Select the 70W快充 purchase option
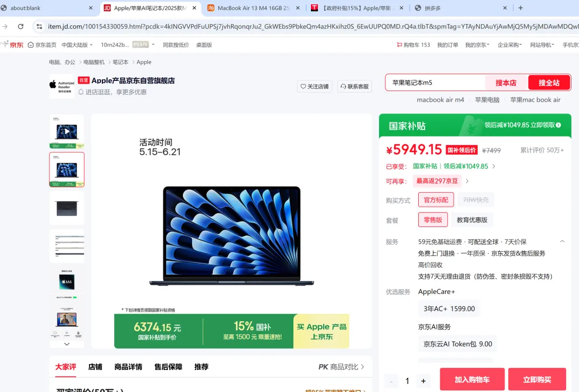The image size is (579, 392). 476,200
